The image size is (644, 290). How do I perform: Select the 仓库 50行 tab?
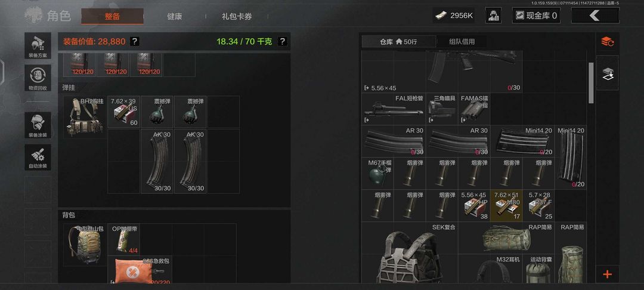tap(398, 42)
